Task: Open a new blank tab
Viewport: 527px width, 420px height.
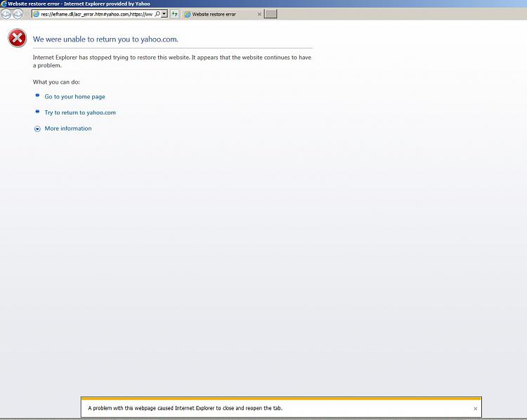Action: [271, 14]
